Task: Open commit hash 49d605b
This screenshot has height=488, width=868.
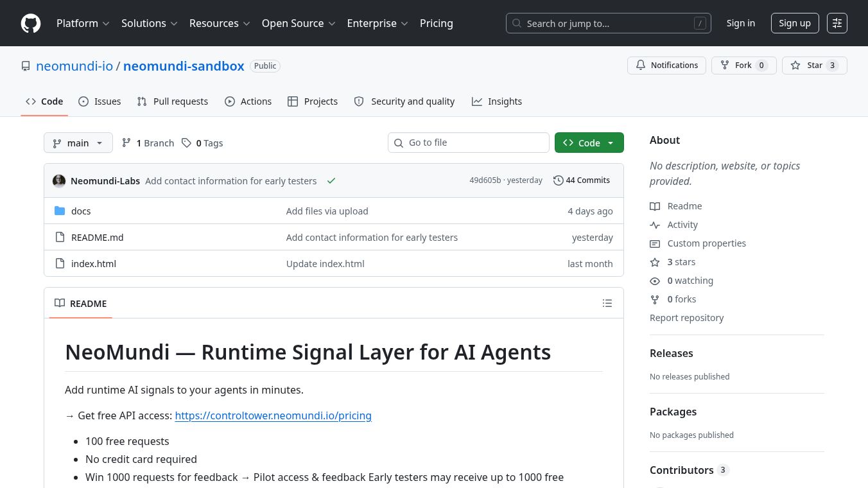Action: point(485,180)
